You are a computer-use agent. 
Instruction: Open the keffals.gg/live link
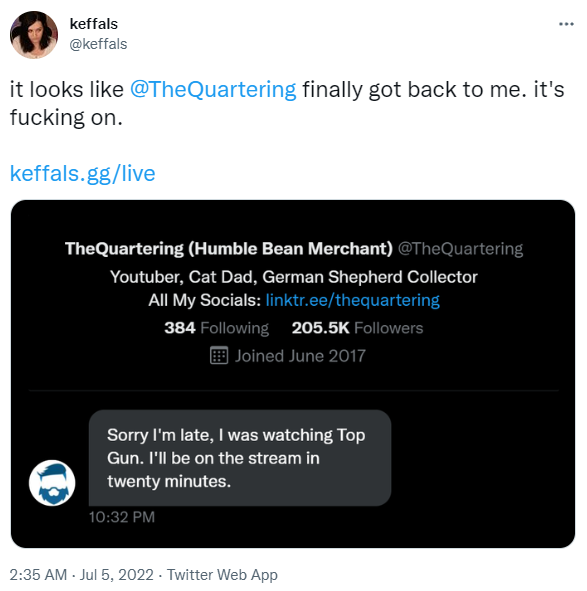tap(83, 173)
